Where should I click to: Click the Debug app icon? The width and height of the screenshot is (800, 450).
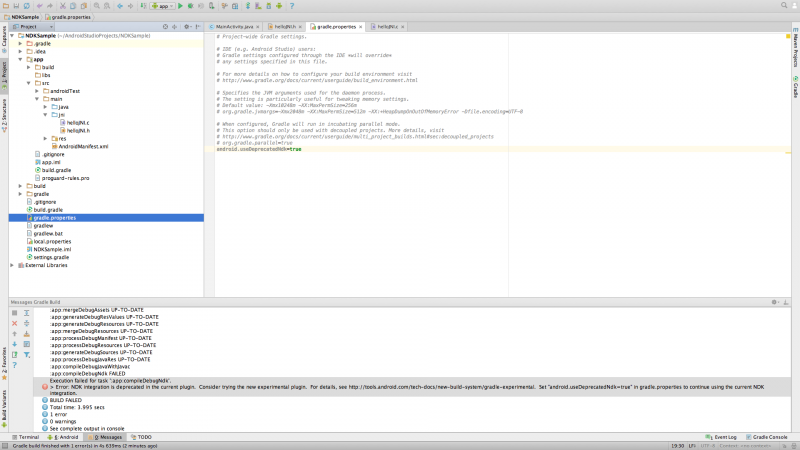click(190, 6)
